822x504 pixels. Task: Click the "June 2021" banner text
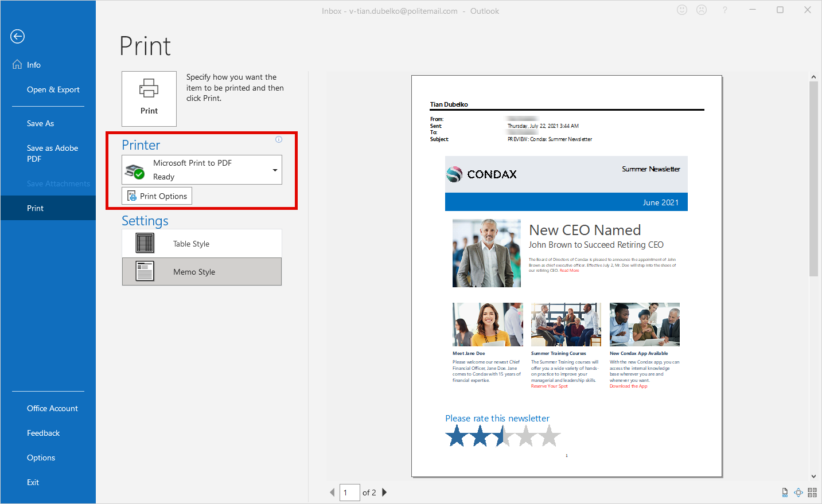pos(661,202)
